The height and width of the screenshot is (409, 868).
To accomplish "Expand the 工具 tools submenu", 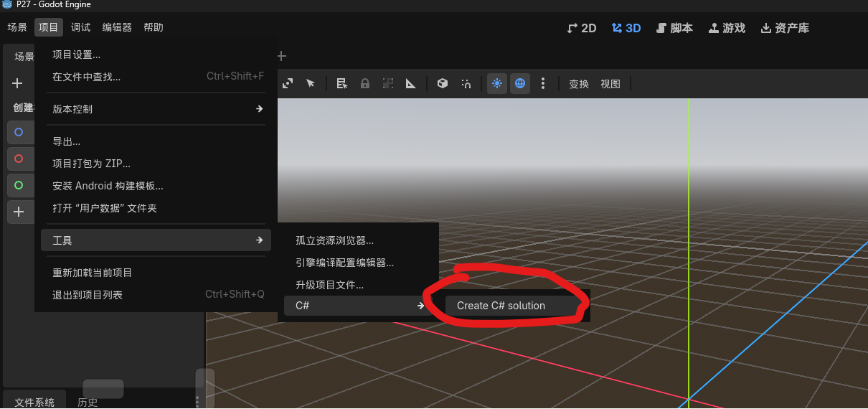I will point(156,240).
